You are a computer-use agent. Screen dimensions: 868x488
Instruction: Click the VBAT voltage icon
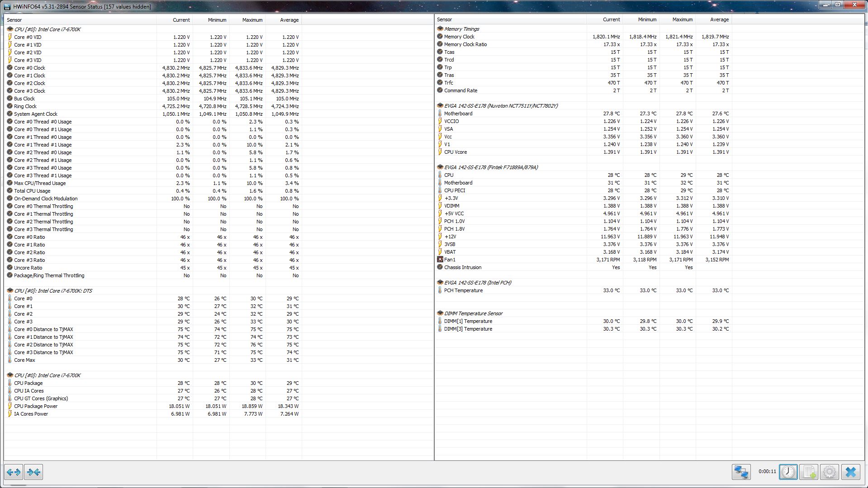click(440, 252)
